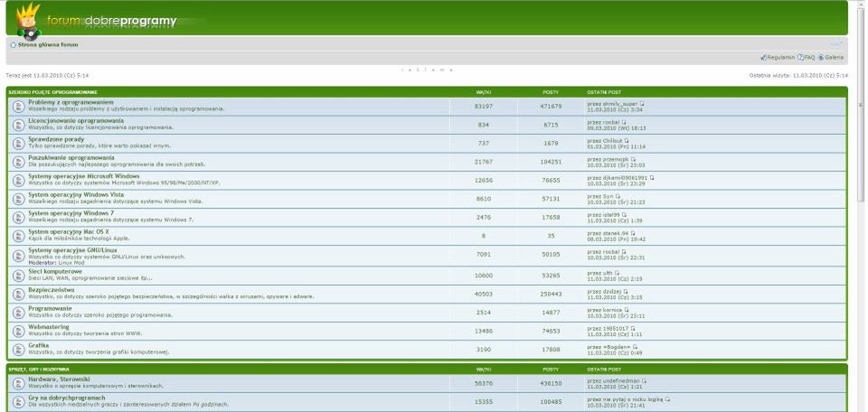Click thread count 83197

483,107
